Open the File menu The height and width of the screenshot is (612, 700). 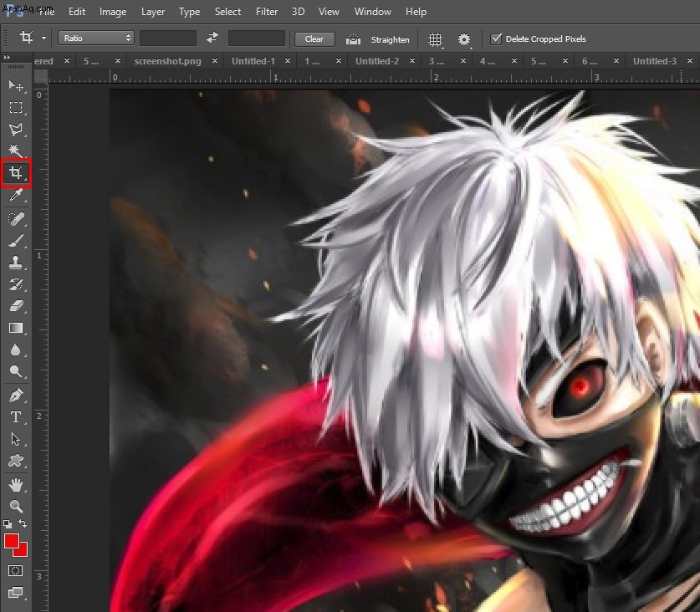[47, 12]
